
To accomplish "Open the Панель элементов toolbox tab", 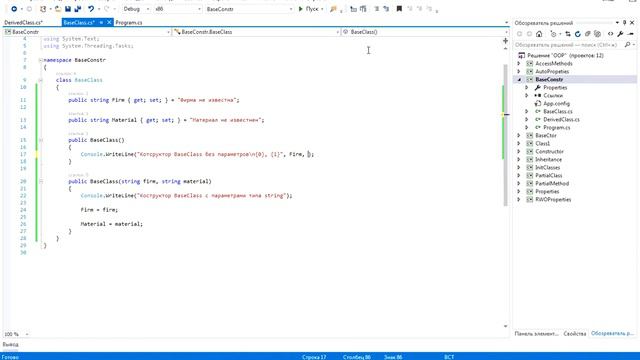I will coord(536,333).
